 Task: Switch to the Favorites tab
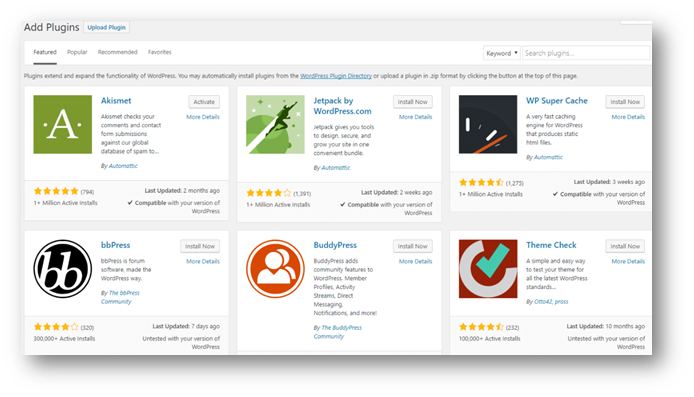tap(159, 52)
